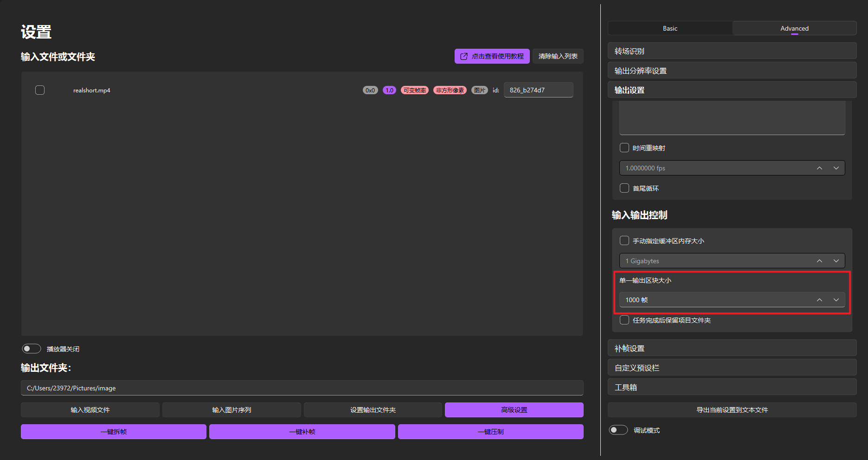Check 任务完成后保留项目文件夹 option
This screenshot has height=460, width=868.
624,320
